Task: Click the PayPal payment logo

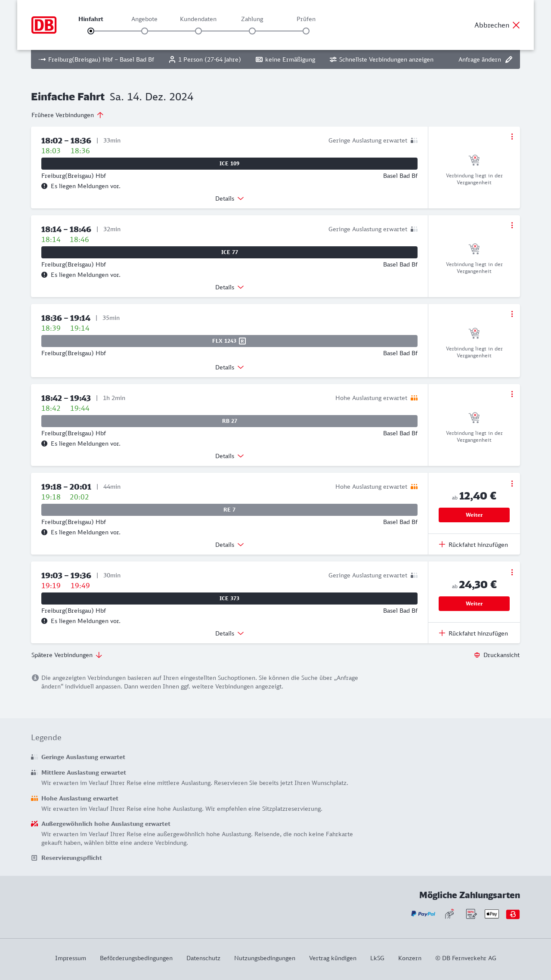Action: 423,914
